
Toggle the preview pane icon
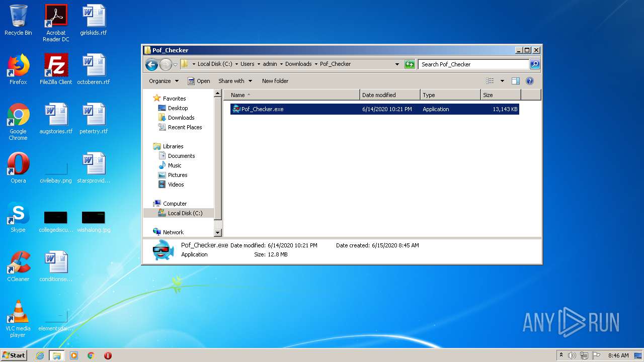tap(516, 81)
